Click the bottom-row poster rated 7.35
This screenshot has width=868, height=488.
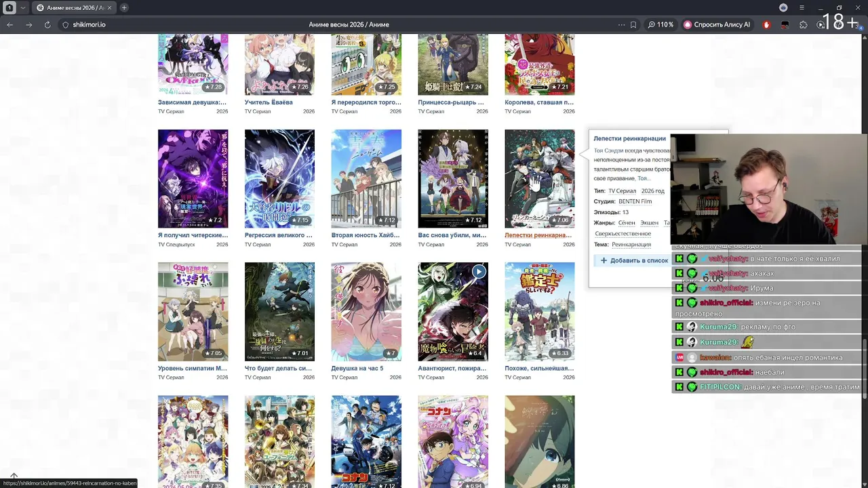[193, 441]
